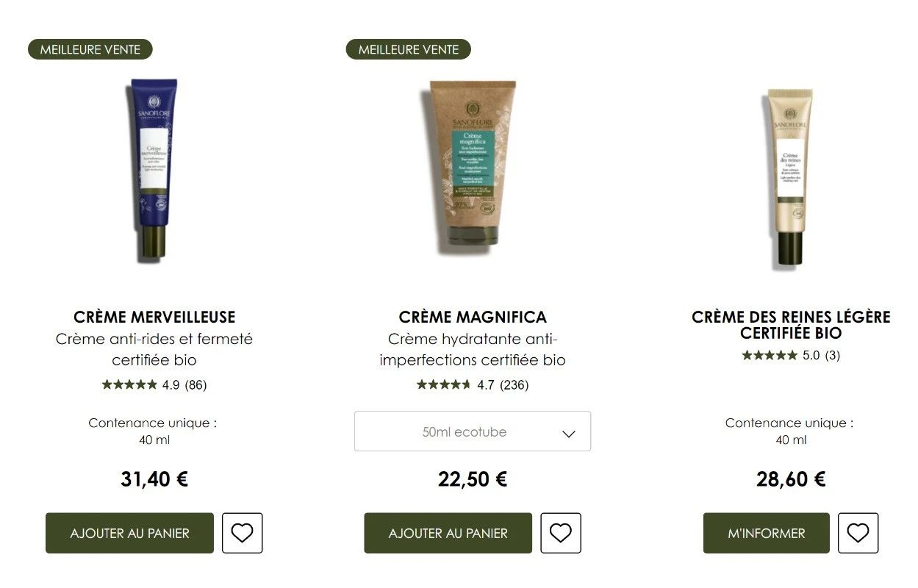The width and height of the screenshot is (918, 588).
Task: Open Crème des Reines Légère Certifiée Bio title
Action: click(791, 325)
